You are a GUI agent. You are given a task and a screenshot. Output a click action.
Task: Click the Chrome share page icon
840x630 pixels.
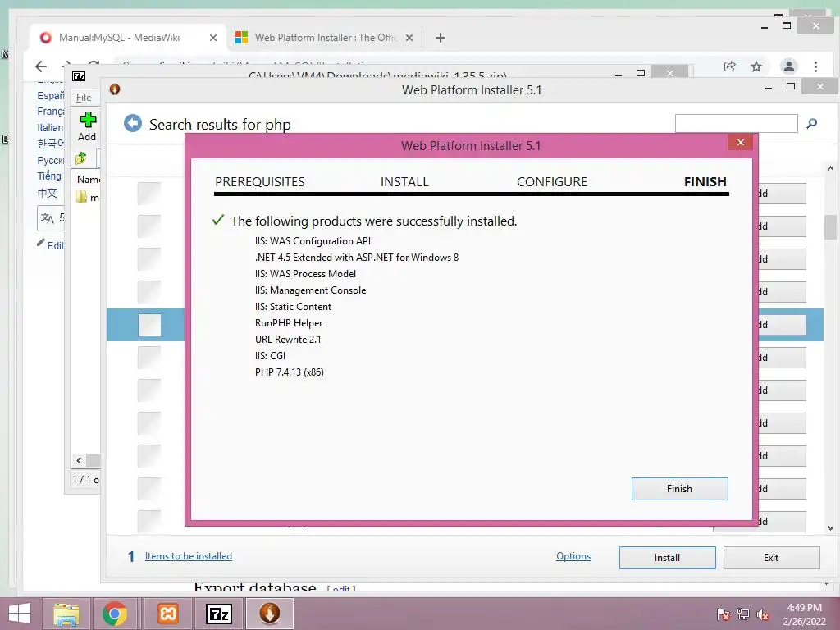729,66
